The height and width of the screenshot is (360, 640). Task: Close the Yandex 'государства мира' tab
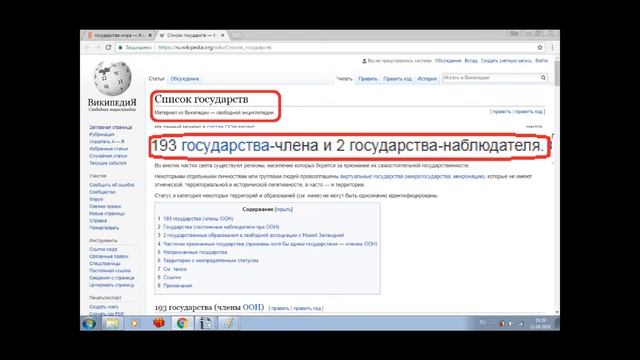click(x=150, y=36)
